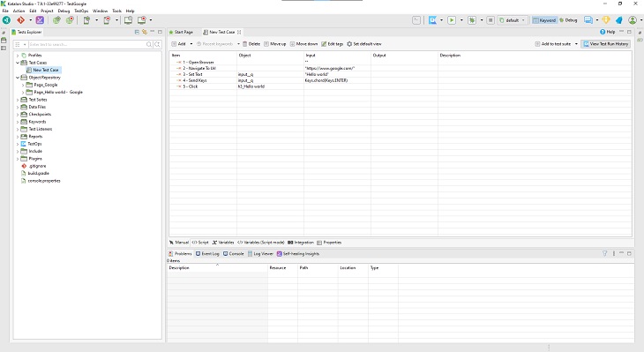Click the Help icon in the editor area

click(x=607, y=32)
